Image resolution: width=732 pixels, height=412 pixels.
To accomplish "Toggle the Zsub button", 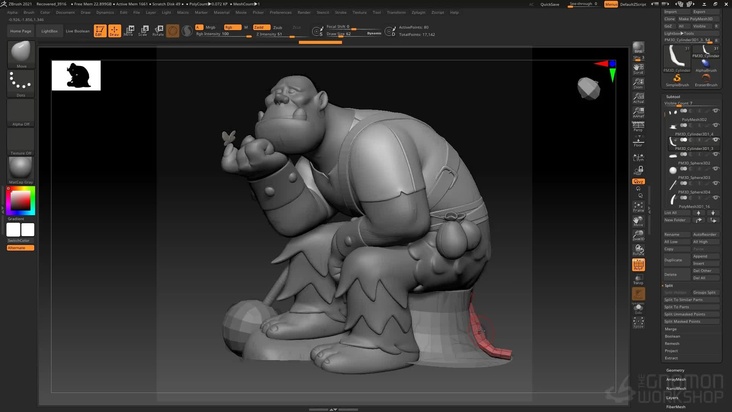I will pyautogui.click(x=278, y=27).
